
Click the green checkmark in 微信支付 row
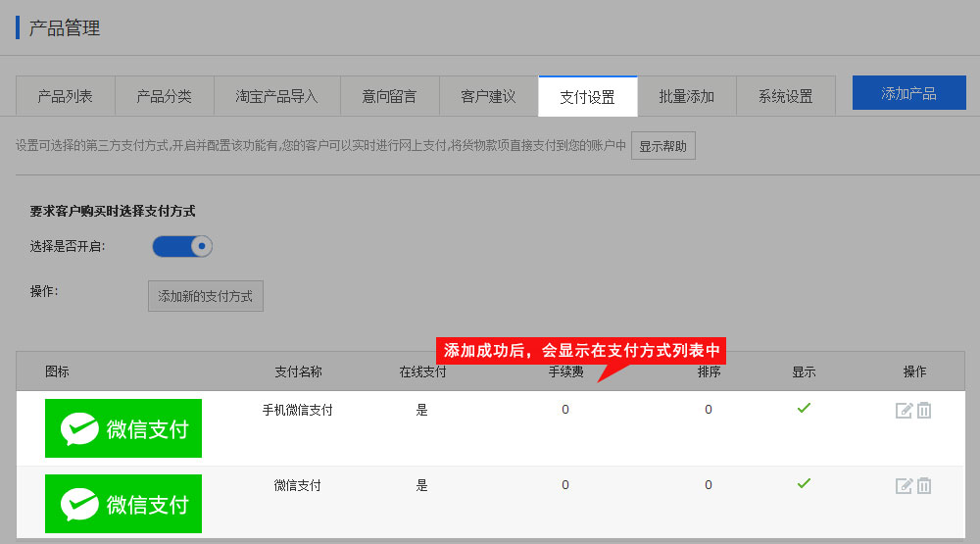804,483
